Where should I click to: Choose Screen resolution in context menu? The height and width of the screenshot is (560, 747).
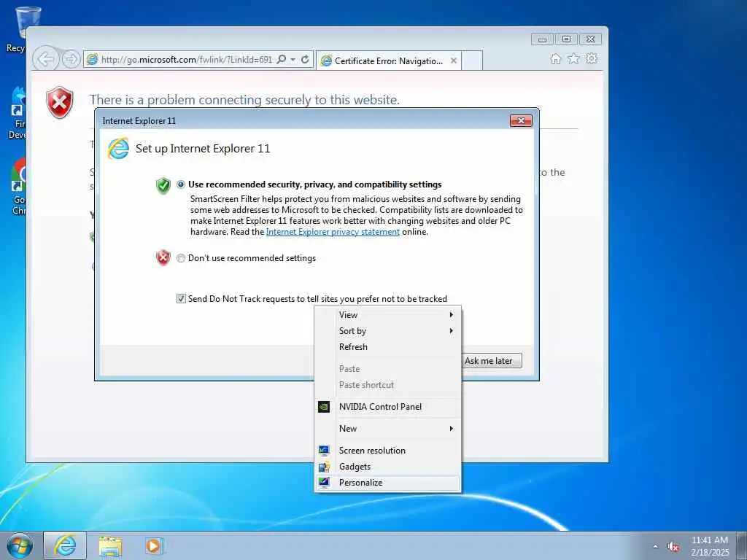click(387, 451)
